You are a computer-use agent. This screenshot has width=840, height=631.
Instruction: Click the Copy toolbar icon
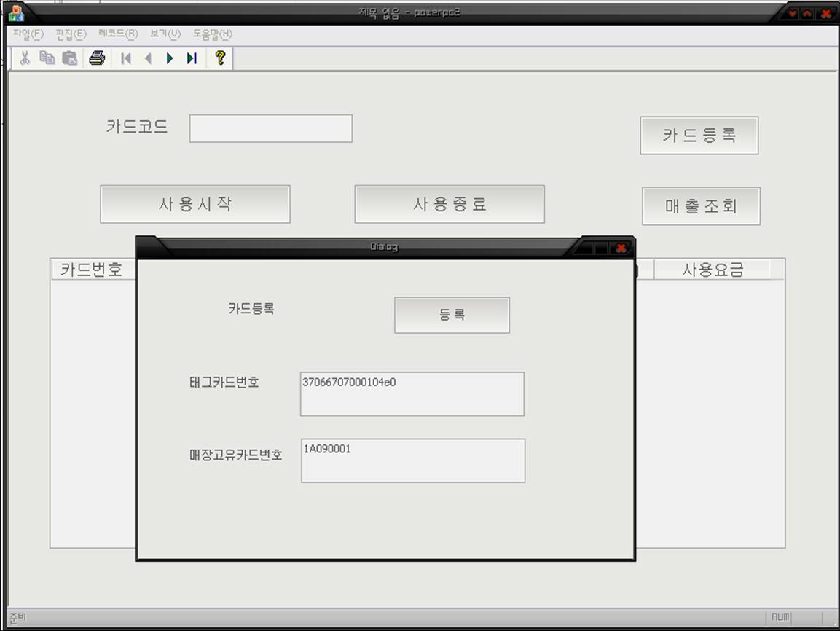point(47,58)
